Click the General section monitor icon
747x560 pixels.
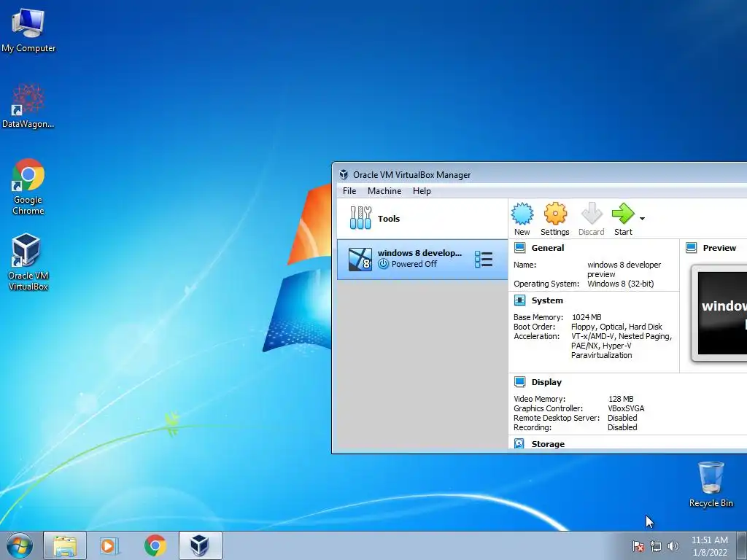point(519,248)
